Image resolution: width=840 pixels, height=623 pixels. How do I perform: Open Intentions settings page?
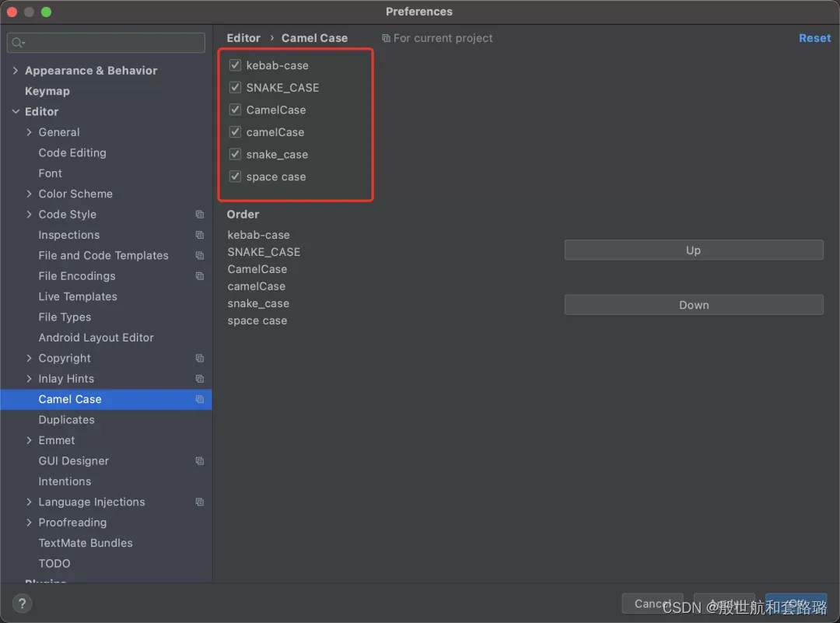tap(65, 481)
